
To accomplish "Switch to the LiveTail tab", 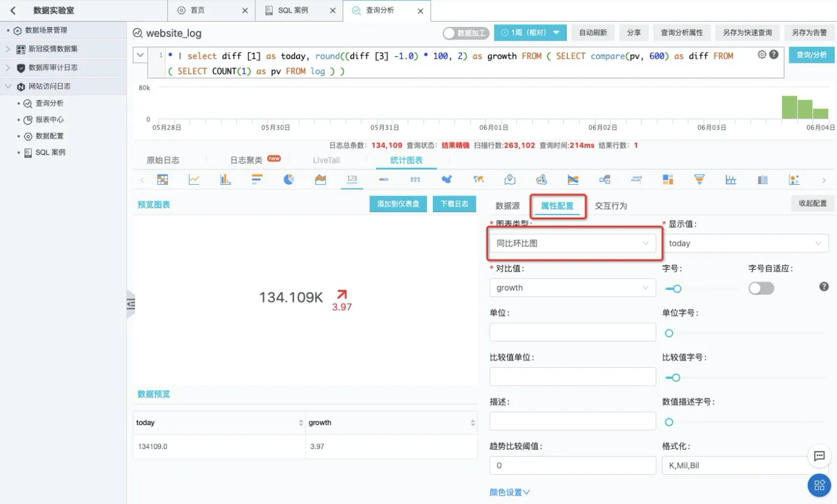I will click(x=326, y=160).
